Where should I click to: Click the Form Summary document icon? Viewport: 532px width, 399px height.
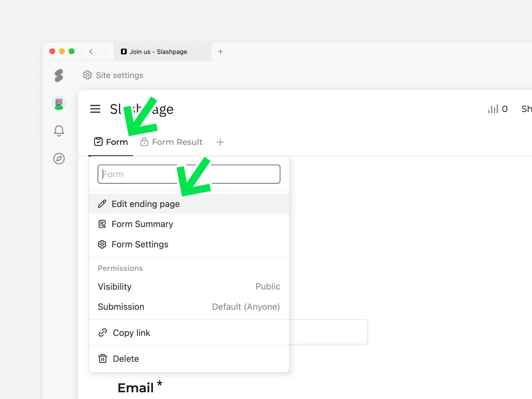click(x=102, y=224)
